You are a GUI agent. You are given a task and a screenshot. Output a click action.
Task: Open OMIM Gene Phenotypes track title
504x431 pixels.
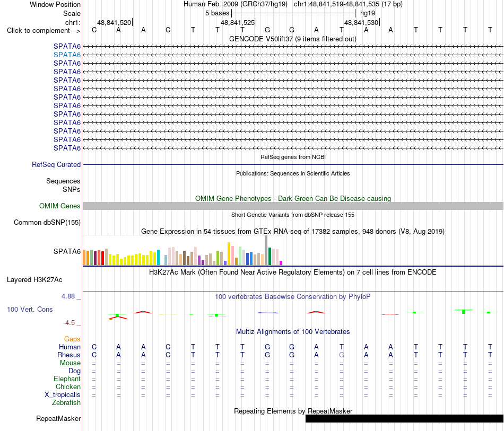[293, 198]
